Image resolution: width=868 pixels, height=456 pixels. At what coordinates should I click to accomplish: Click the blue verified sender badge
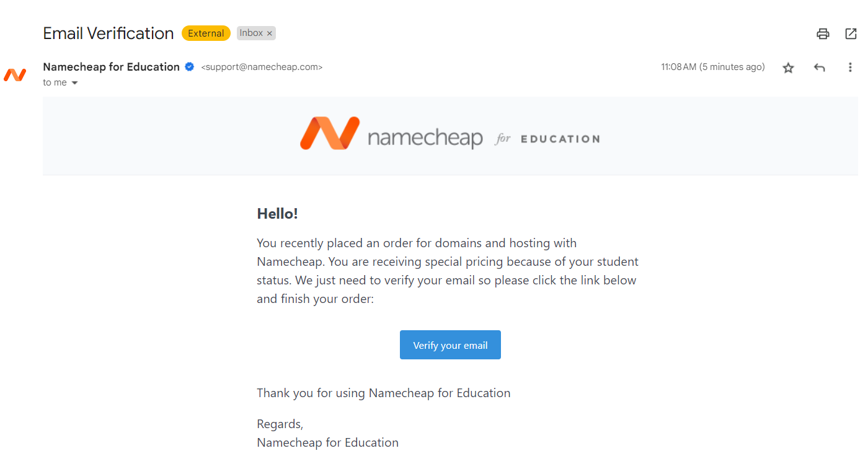coord(190,67)
